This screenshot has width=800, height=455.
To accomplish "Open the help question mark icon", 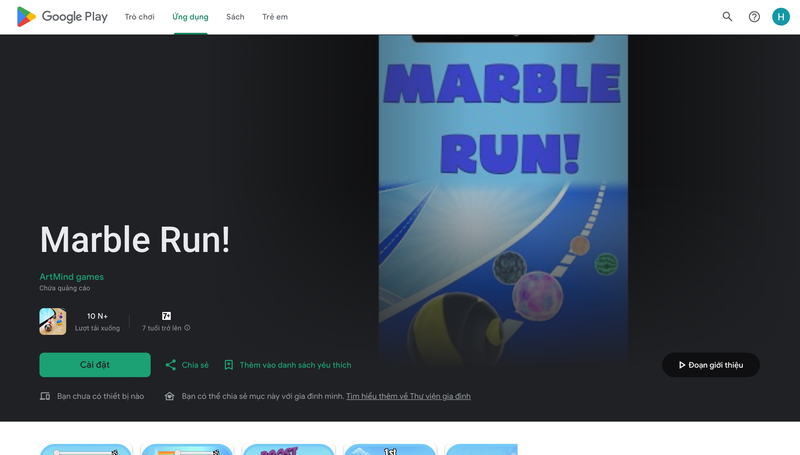I will tap(754, 17).
